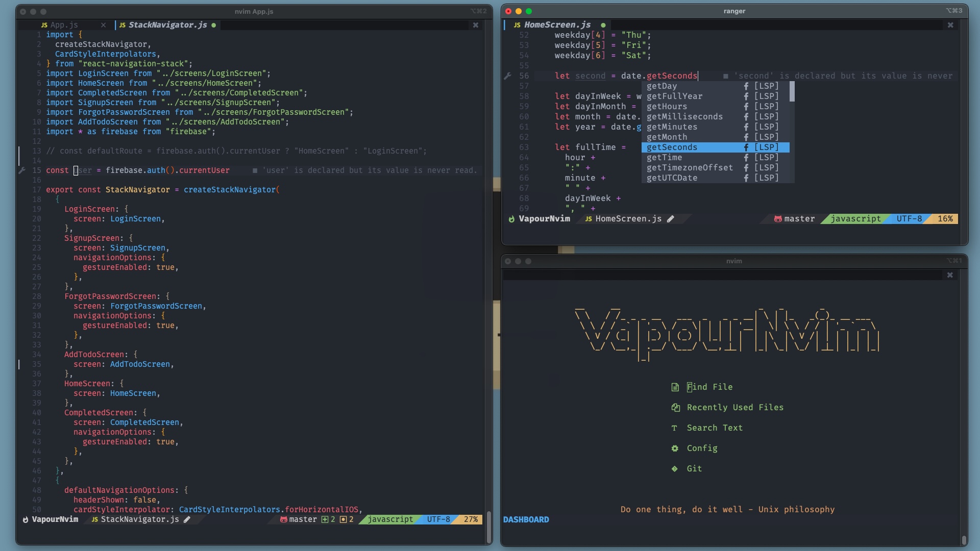Click the Recently Used Files icon

[675, 408]
